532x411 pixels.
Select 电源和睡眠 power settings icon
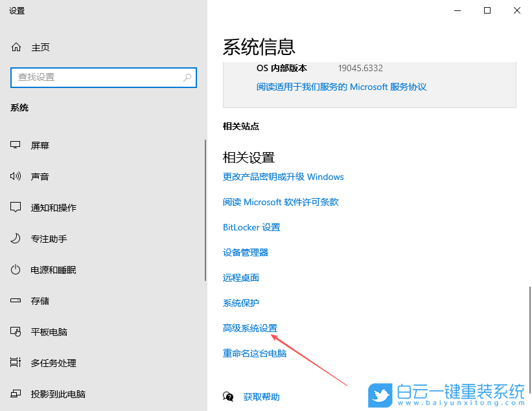pos(16,269)
